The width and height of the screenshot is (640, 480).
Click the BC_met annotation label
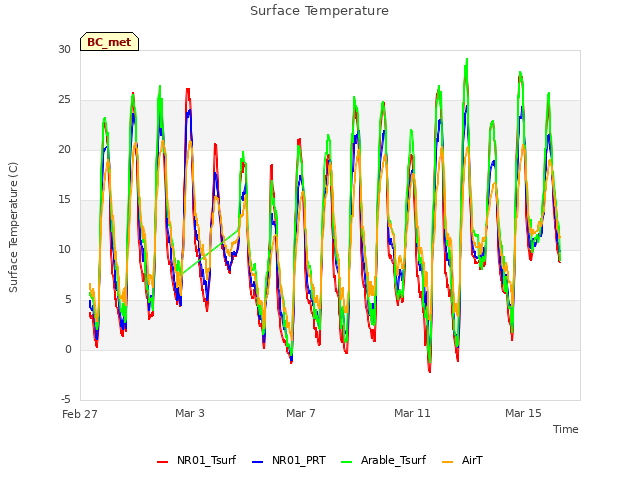tap(109, 42)
